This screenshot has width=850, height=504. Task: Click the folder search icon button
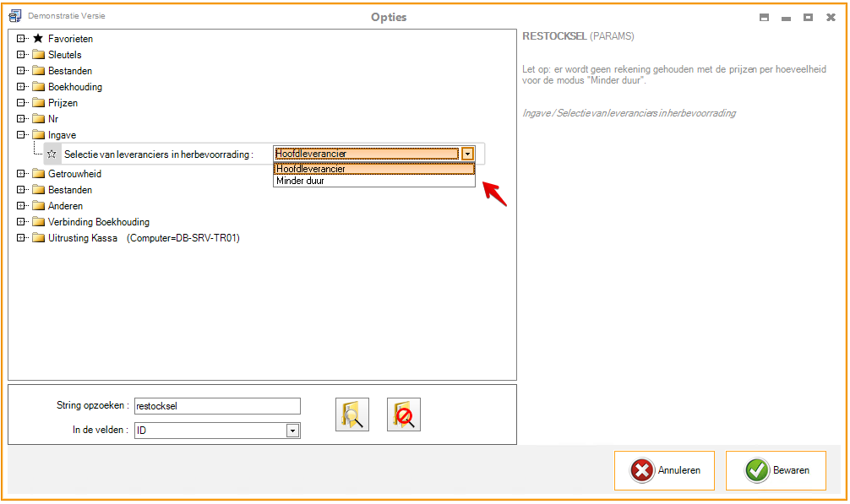(x=352, y=415)
